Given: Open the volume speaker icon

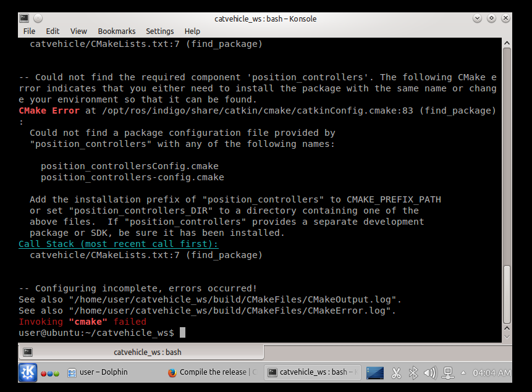Looking at the screenshot, I should pyautogui.click(x=430, y=372).
